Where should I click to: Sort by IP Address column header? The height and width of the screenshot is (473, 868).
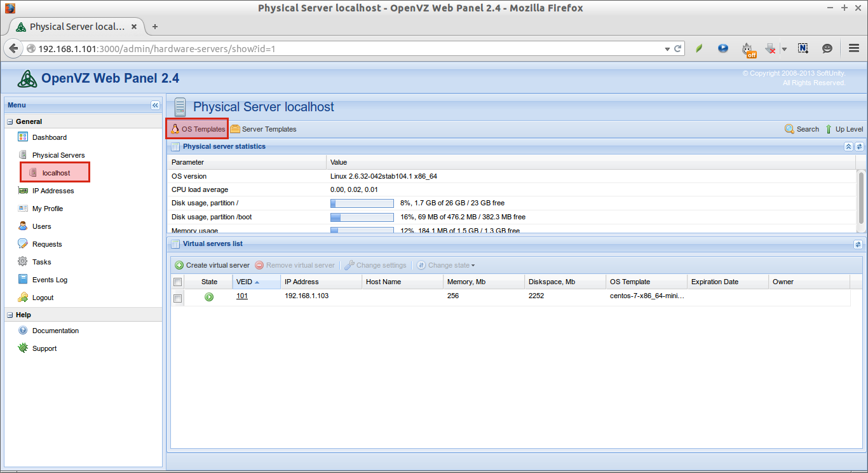321,282
